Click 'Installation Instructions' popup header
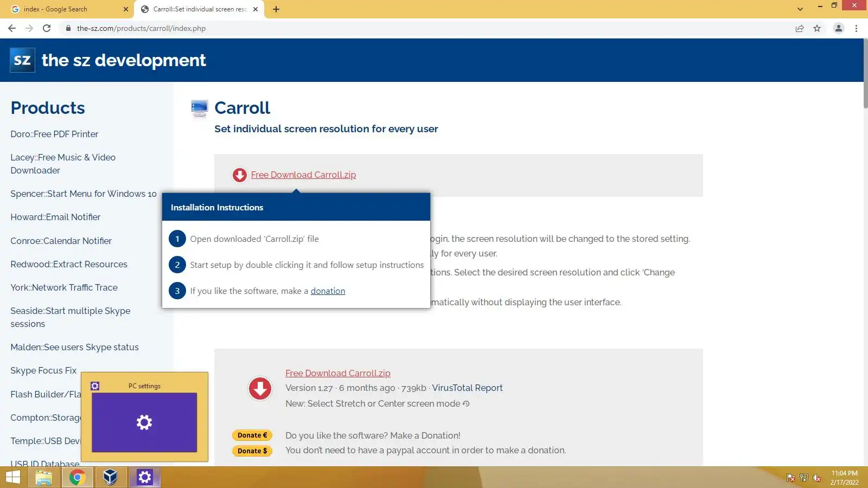 296,207
